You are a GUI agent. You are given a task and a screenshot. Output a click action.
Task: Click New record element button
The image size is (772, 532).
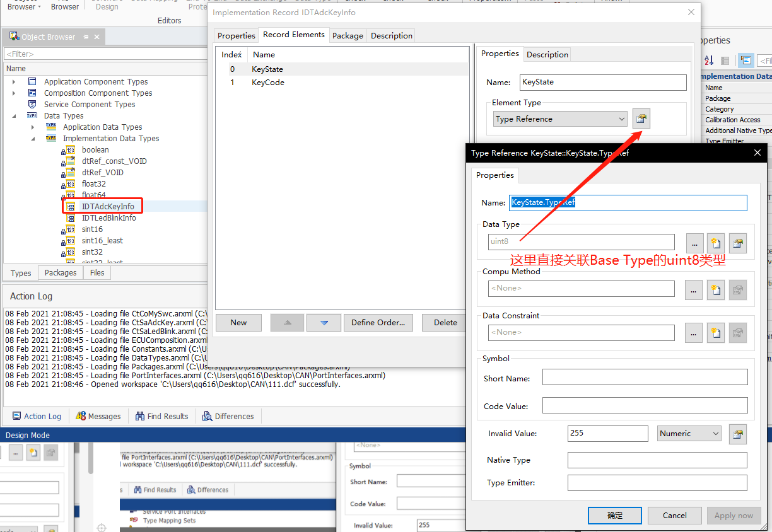click(x=238, y=322)
